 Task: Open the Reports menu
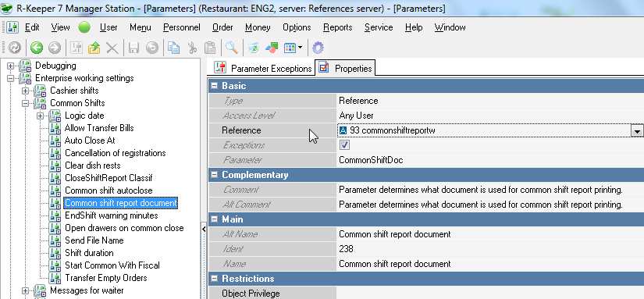337,27
